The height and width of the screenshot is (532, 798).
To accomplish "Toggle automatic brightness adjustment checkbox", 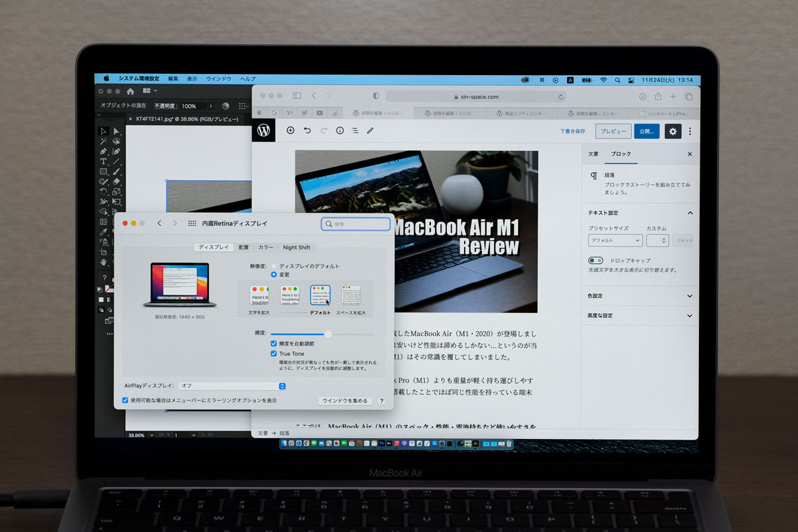I will (x=274, y=344).
